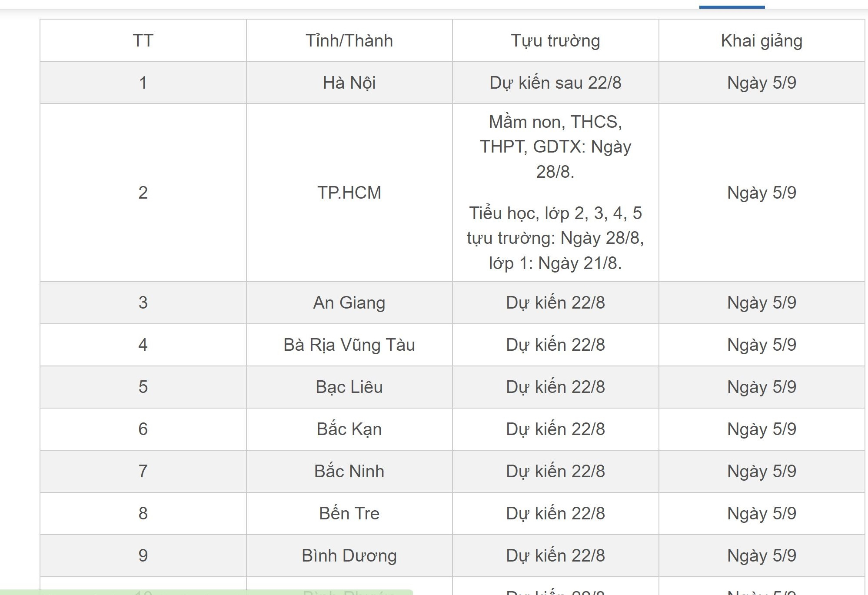Click the "Bến Tre" province cell
The height and width of the screenshot is (595, 868).
point(349,513)
